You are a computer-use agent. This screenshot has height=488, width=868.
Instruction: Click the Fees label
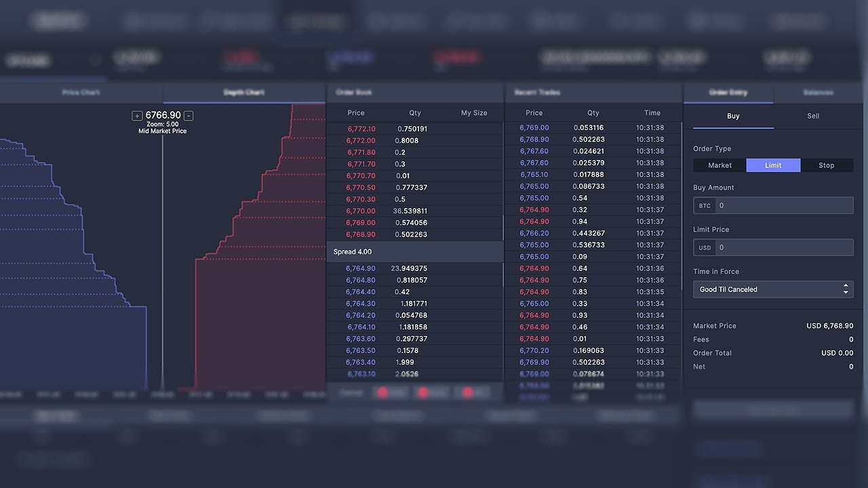coord(701,340)
